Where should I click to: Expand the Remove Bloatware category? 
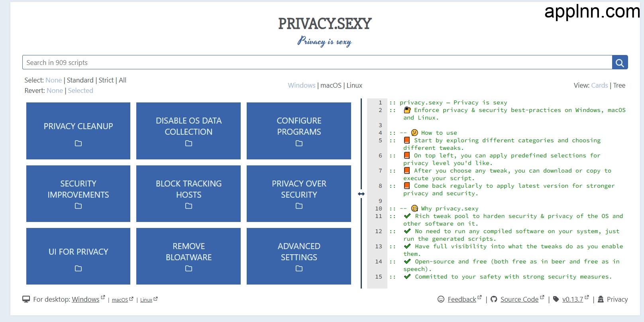(x=188, y=256)
